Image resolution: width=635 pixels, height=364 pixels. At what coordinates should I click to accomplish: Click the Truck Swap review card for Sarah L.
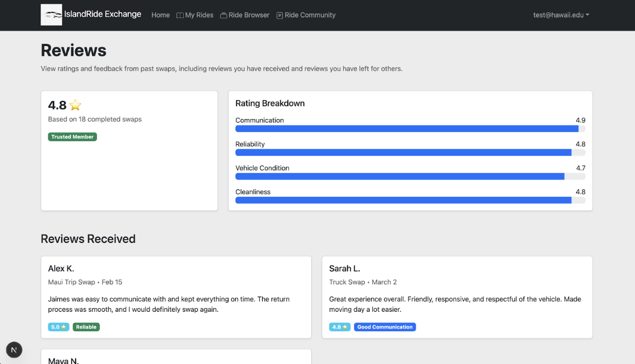(457, 297)
